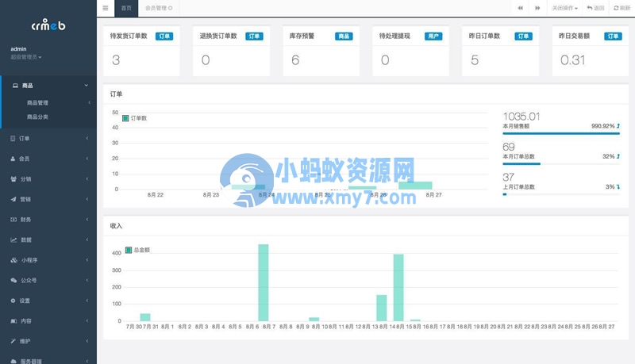Image resolution: width=635 pixels, height=364 pixels.
Task: Click the tallest income bar at 8月7
Action: (x=264, y=282)
